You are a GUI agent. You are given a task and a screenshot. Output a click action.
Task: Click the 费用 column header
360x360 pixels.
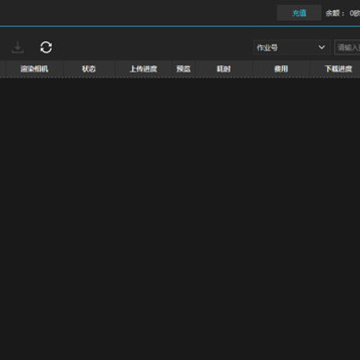point(281,69)
